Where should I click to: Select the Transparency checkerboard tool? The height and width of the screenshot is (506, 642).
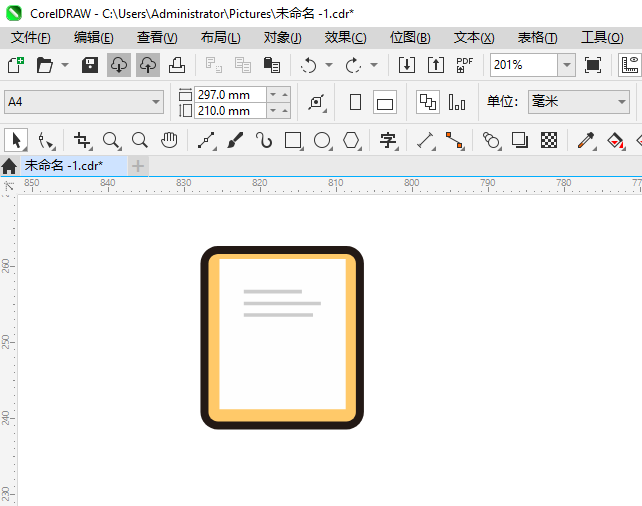pos(549,140)
